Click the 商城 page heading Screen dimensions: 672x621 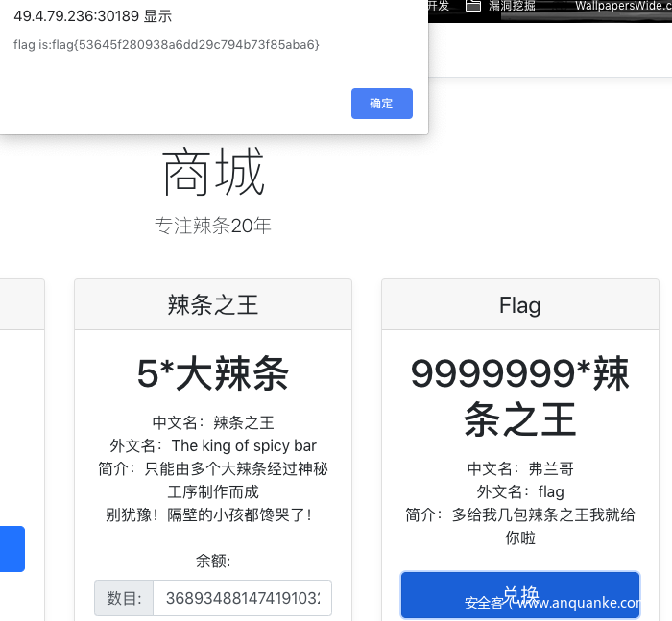213,174
